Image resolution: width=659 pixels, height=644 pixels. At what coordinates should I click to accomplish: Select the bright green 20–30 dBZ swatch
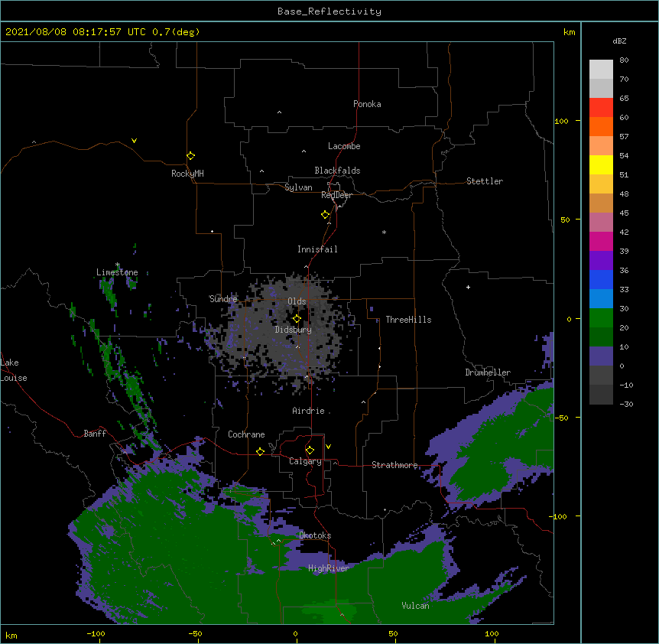pos(601,318)
